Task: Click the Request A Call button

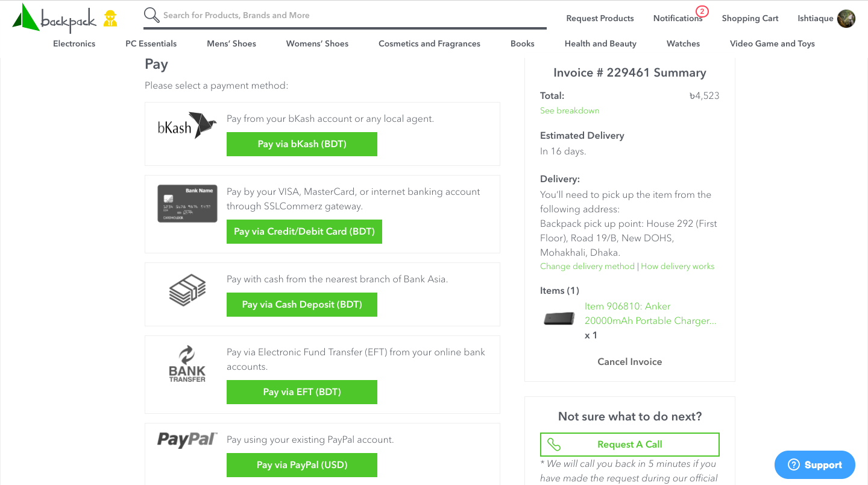Action: (x=630, y=445)
